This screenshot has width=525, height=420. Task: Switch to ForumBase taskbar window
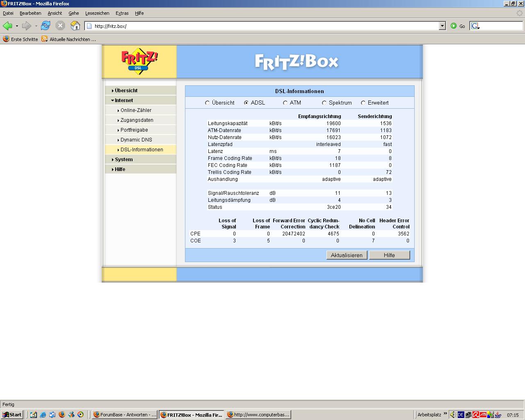point(125,415)
